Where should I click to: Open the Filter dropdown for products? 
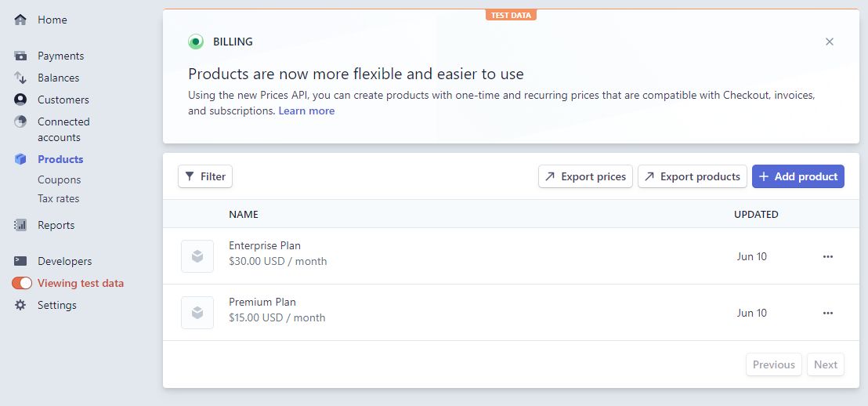tap(205, 176)
